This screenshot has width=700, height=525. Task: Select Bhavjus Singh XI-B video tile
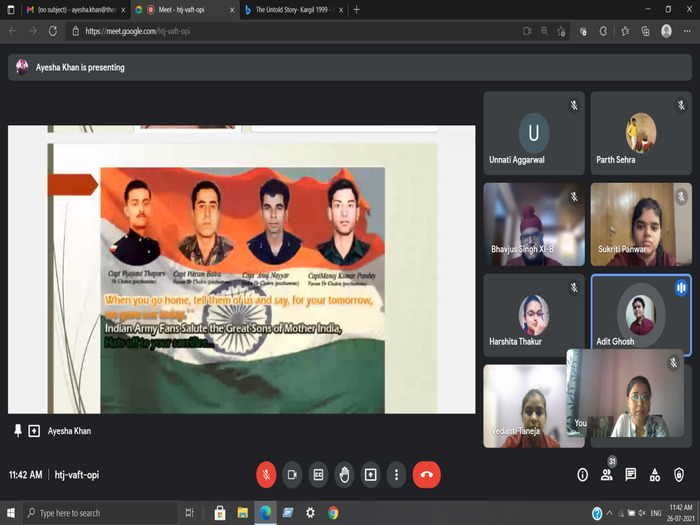[x=534, y=224]
